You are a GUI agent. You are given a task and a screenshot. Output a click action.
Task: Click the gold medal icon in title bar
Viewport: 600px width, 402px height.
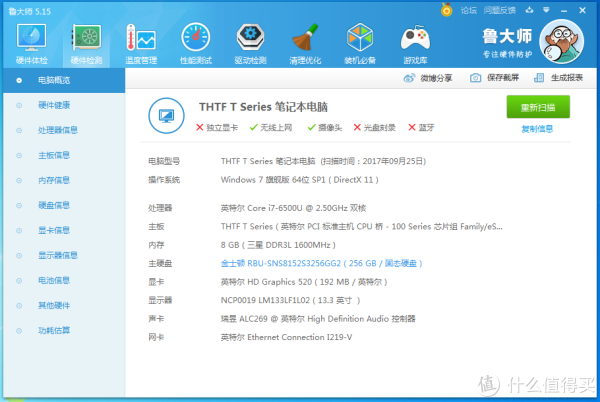446,10
